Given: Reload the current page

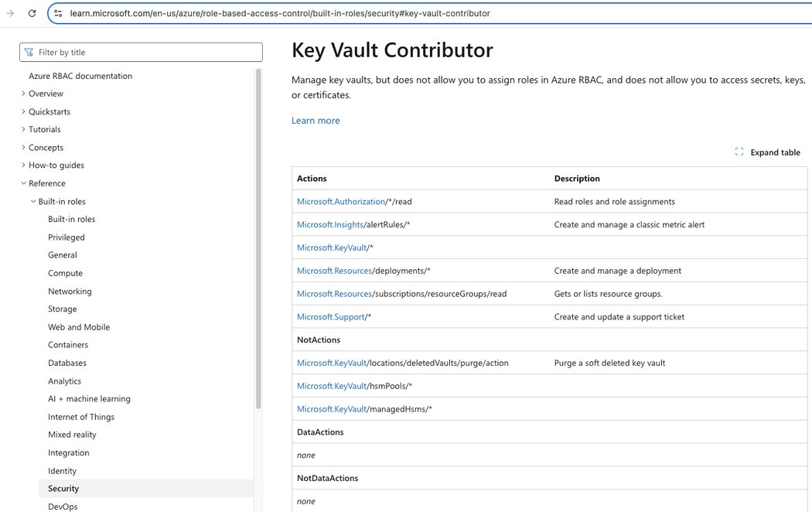Looking at the screenshot, I should 32,12.
